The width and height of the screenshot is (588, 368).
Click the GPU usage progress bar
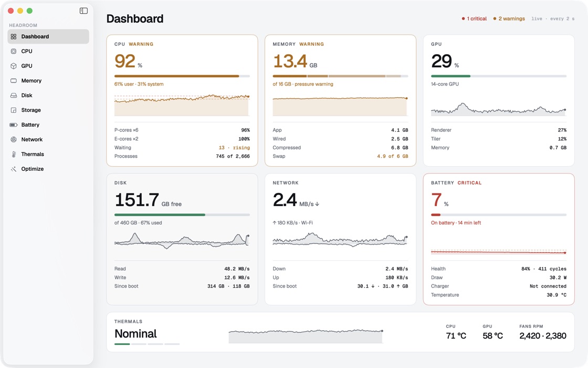[499, 76]
